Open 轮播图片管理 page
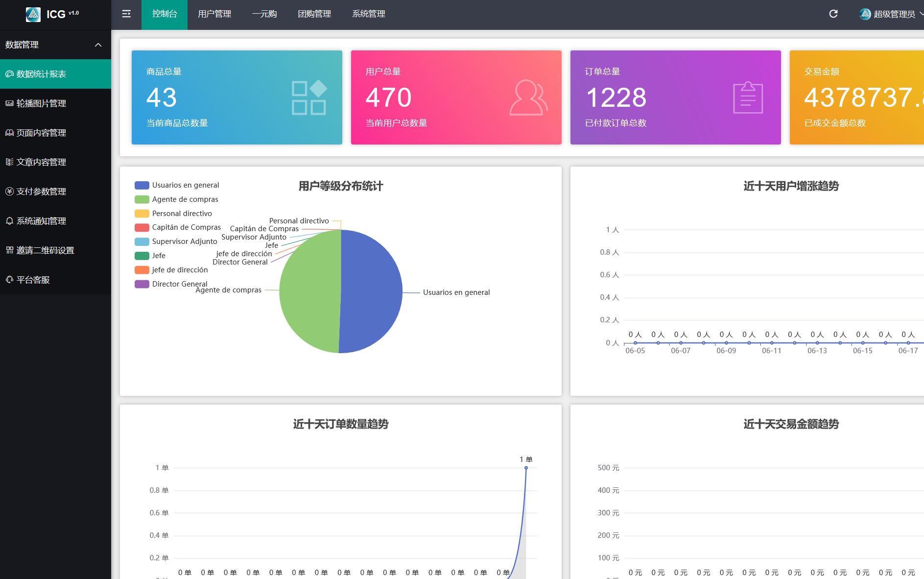The height and width of the screenshot is (579, 924). point(55,103)
